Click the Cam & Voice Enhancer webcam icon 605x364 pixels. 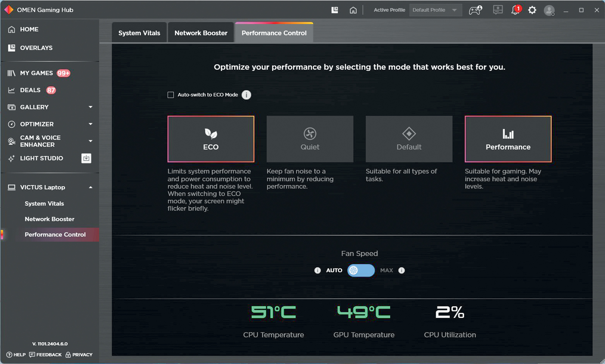pyautogui.click(x=12, y=141)
